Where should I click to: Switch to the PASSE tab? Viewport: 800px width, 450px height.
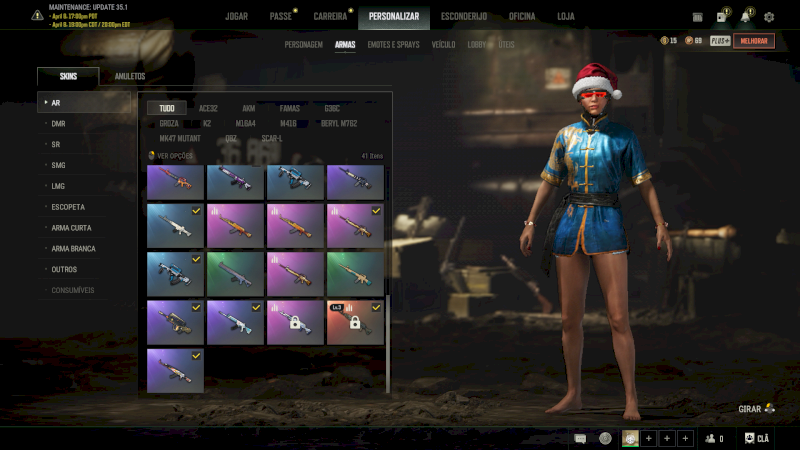281,16
